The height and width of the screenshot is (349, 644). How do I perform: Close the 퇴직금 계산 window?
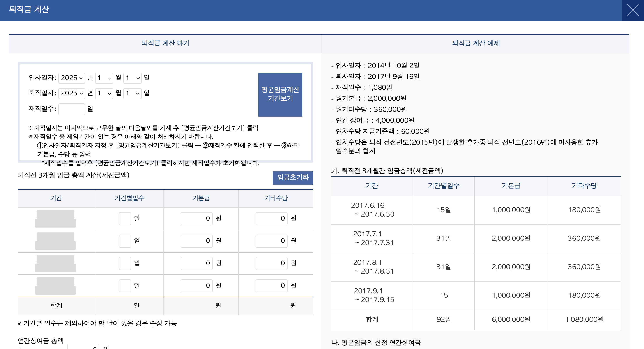633,10
